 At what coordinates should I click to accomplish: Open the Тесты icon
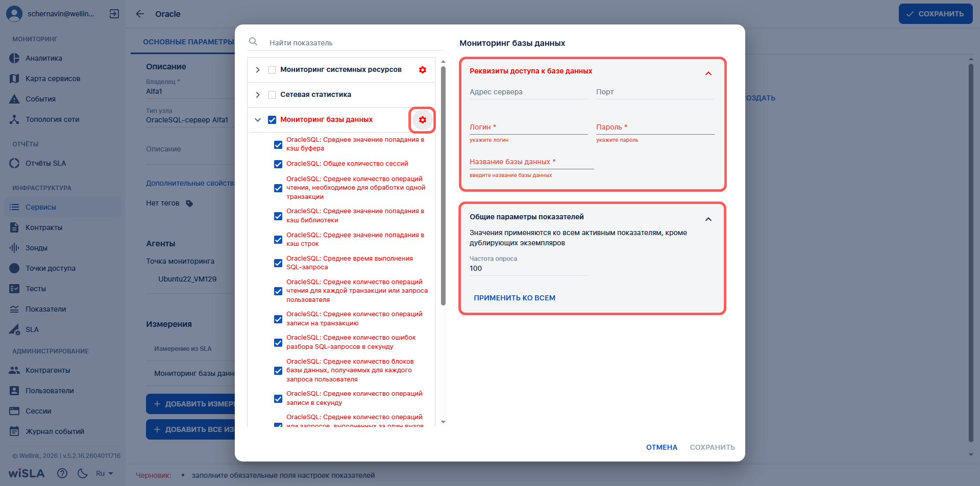point(14,289)
